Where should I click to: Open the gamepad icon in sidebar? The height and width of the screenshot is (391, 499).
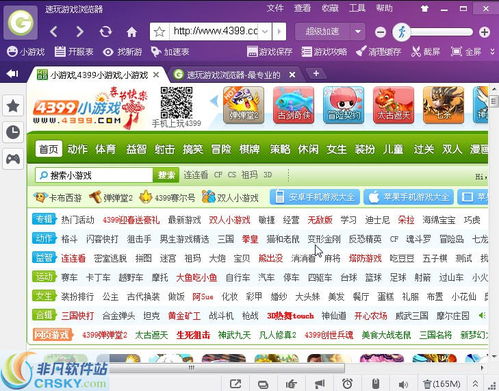pos(13,159)
